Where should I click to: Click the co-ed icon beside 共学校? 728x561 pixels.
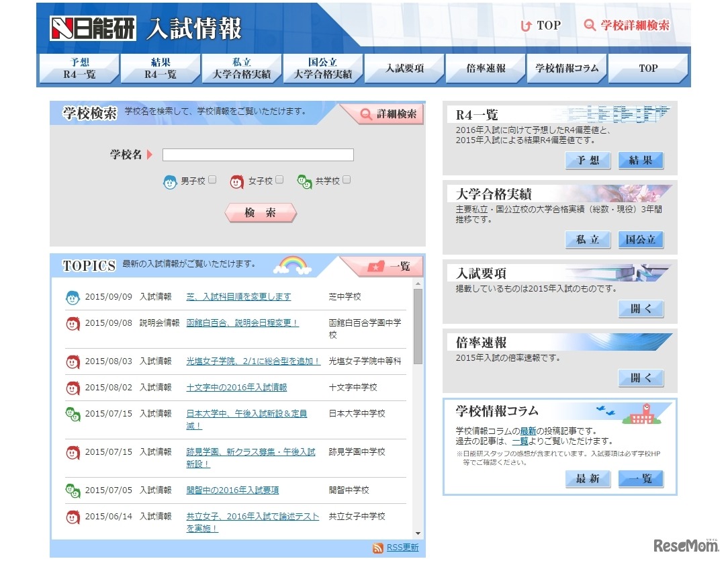click(x=304, y=181)
